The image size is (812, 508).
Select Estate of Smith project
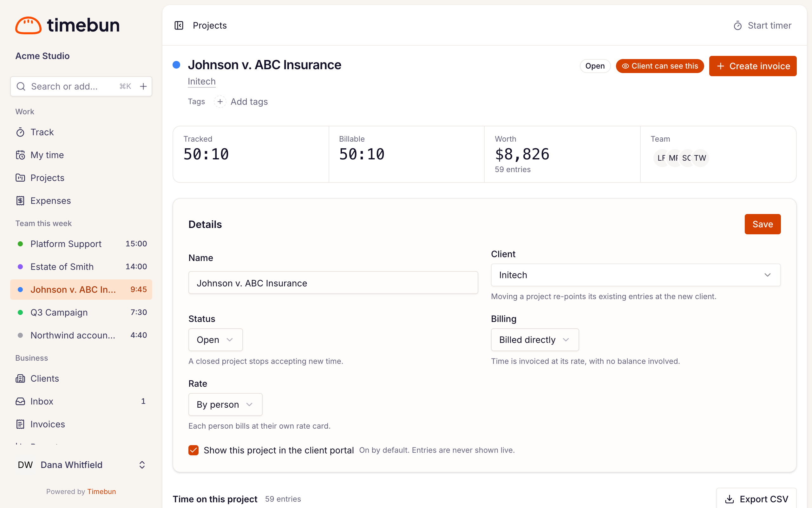point(81,266)
